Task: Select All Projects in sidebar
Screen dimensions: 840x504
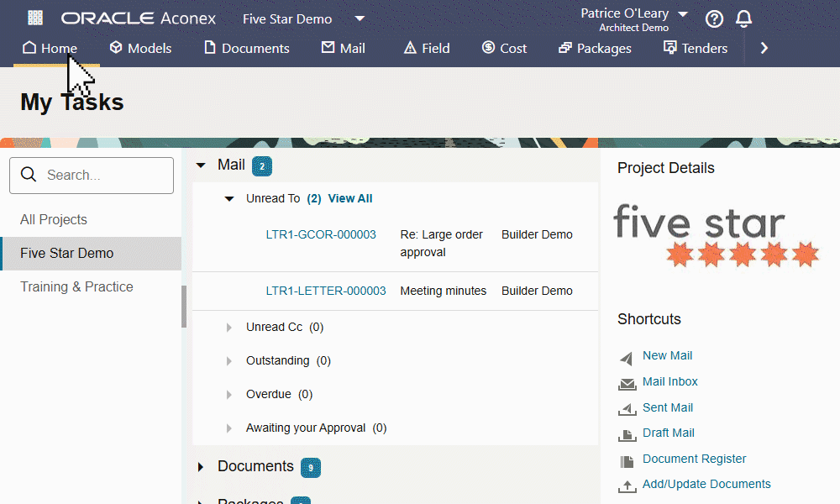Action: [54, 219]
